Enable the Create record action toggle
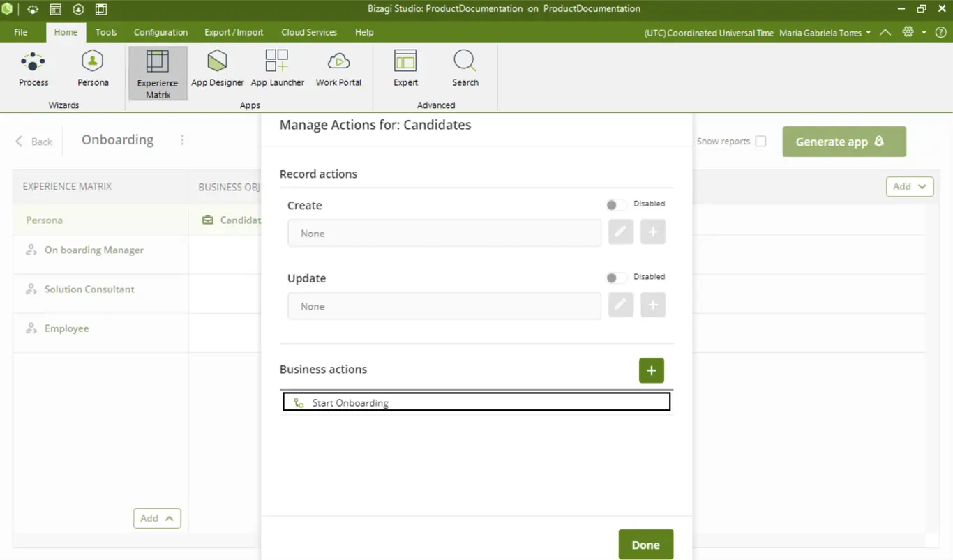This screenshot has width=953, height=560. (x=615, y=204)
